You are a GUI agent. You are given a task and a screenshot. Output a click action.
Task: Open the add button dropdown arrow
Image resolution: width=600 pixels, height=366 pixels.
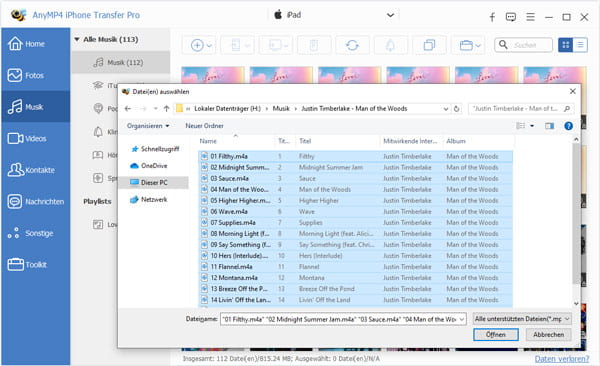click(209, 46)
